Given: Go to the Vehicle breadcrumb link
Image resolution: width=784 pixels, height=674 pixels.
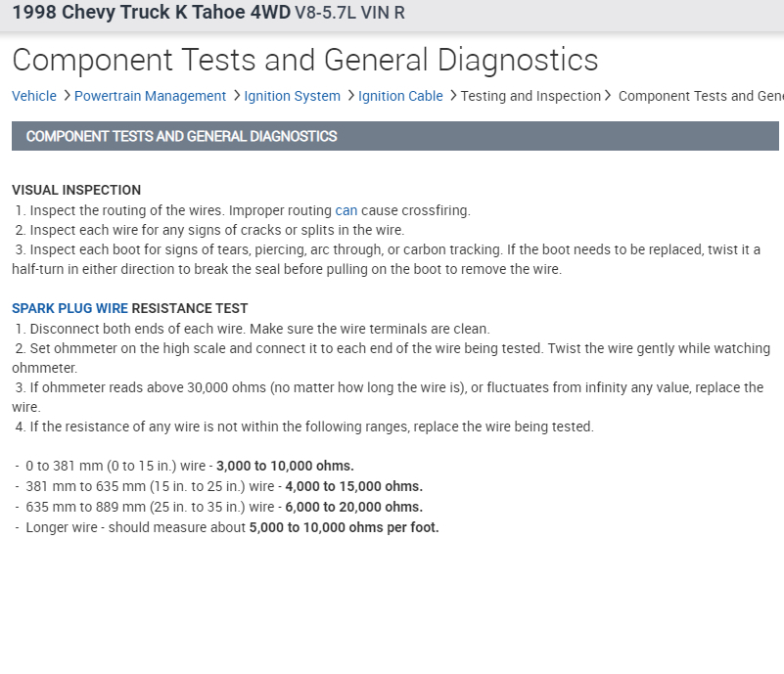Looking at the screenshot, I should 34,96.
